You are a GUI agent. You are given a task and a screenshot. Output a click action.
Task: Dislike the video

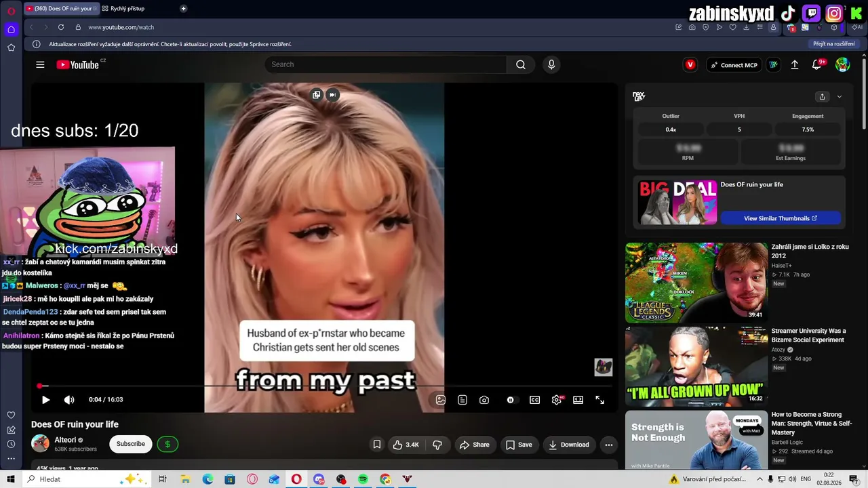(437, 445)
